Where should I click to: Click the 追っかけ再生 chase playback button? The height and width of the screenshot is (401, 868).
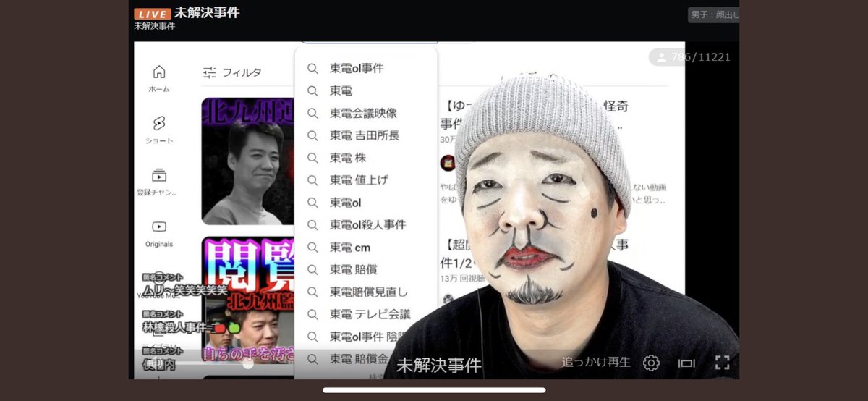(x=596, y=363)
